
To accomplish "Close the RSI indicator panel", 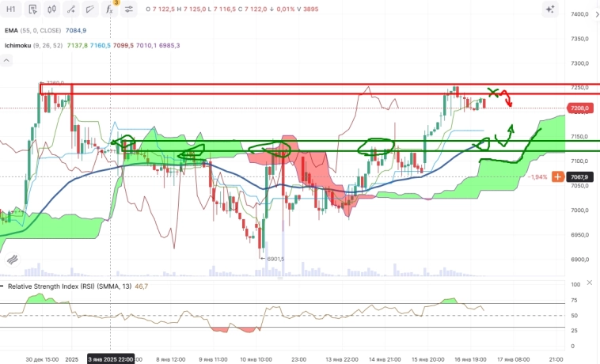I will [x=589, y=282].
